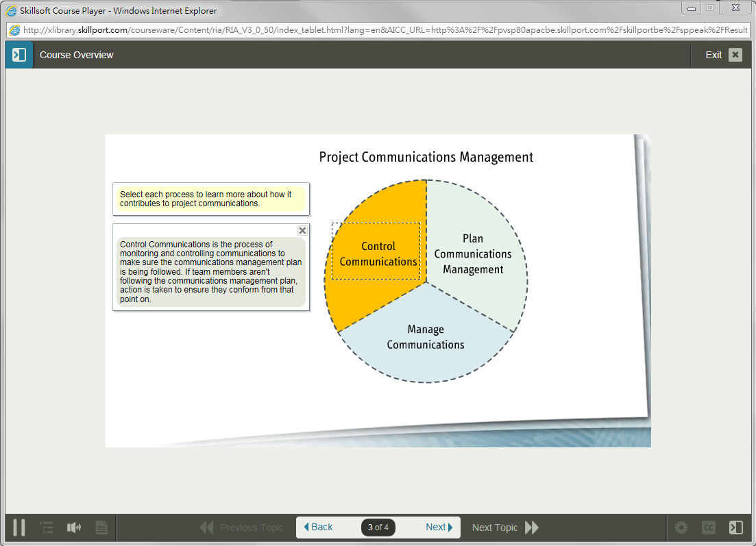Go to Previous Topic

pos(241,528)
